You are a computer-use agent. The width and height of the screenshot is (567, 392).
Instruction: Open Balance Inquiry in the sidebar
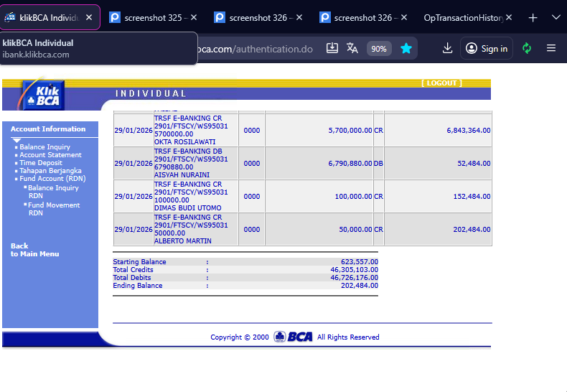click(x=44, y=146)
